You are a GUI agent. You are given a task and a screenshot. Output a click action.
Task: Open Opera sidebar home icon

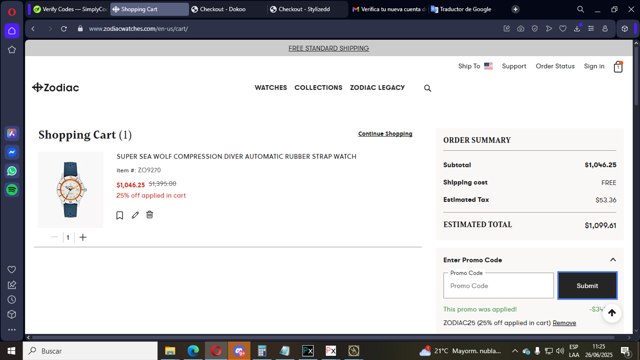12,31
